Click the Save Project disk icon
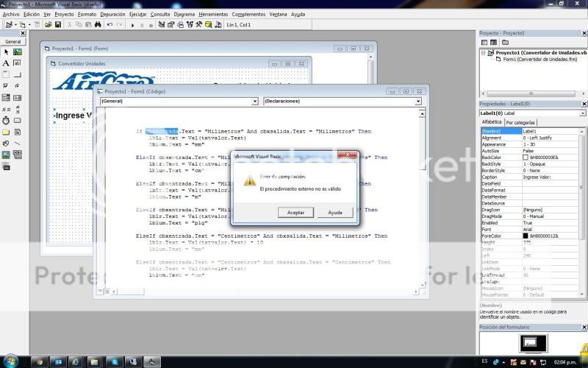This screenshot has width=588, height=368. [58, 25]
